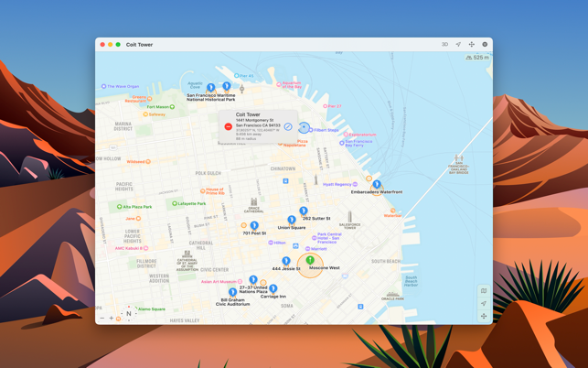The image size is (588, 368).
Task: Click the Jane restaurant marker
Action: pyautogui.click(x=138, y=218)
